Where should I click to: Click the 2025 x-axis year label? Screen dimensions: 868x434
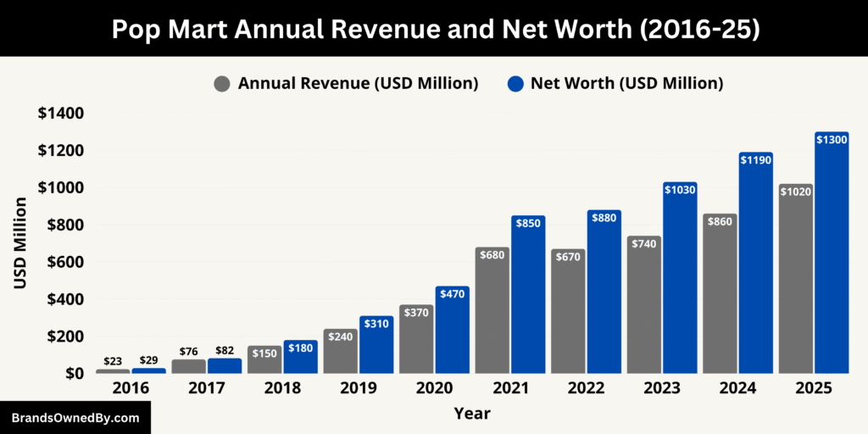(x=813, y=388)
